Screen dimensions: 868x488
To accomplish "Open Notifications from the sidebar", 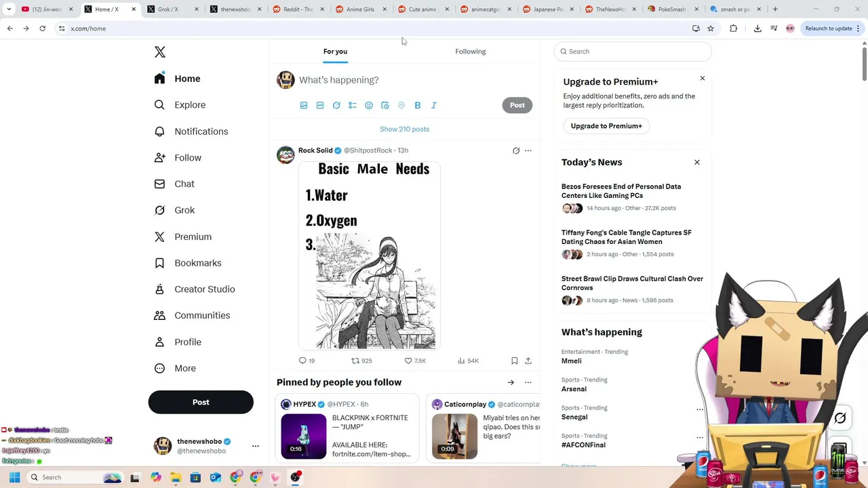I will pos(191,131).
